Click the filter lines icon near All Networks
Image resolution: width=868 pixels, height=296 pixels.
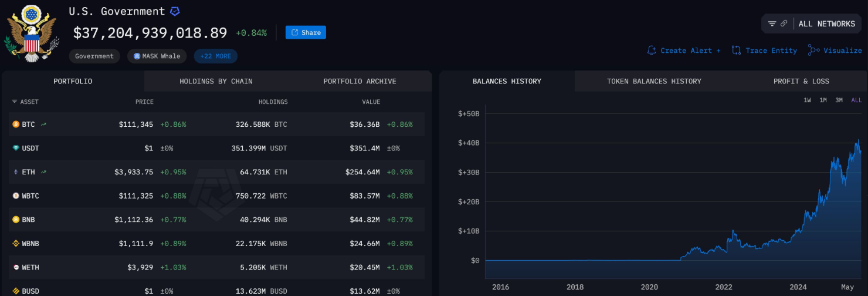(x=772, y=23)
